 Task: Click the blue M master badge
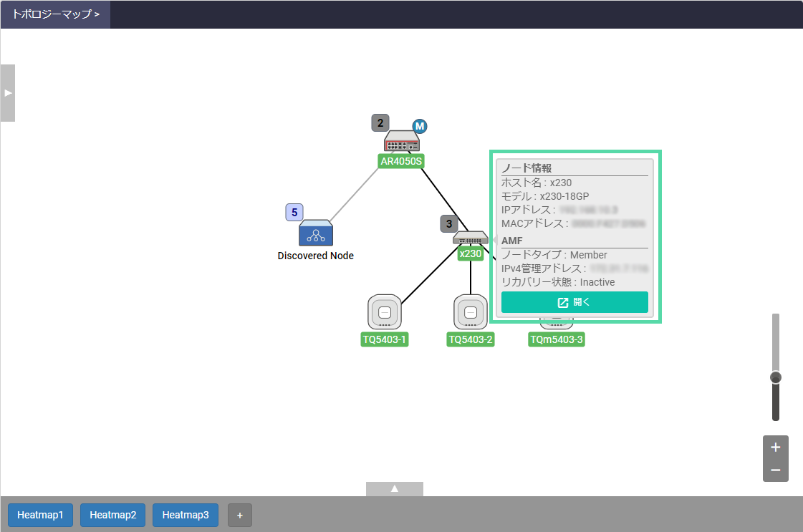[x=420, y=127]
